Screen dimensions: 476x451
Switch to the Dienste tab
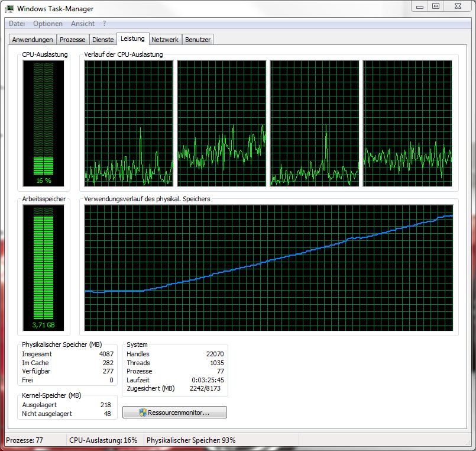coord(103,40)
